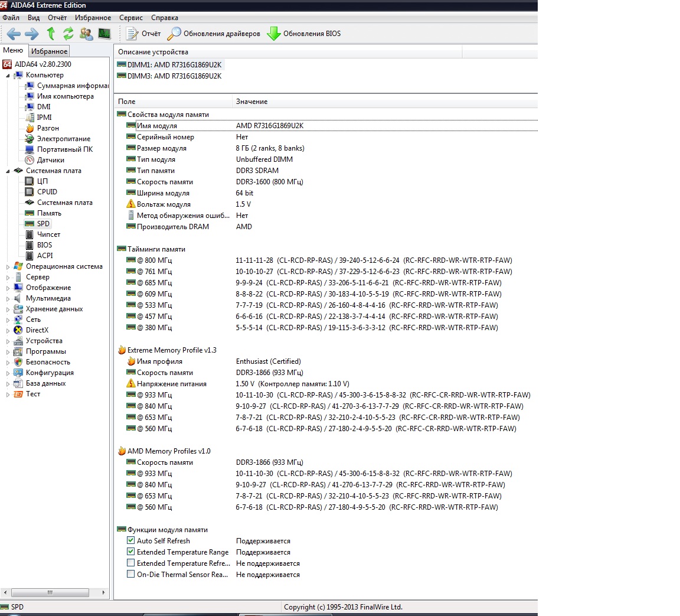Click the Back navigation arrow
Screen dimensions: 680x616
[14, 34]
